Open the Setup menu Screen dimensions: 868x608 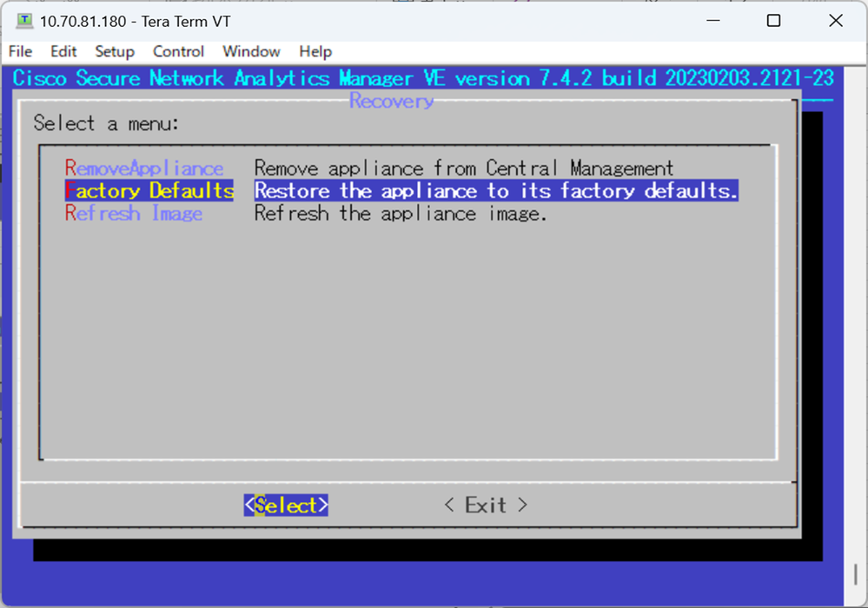(x=115, y=51)
